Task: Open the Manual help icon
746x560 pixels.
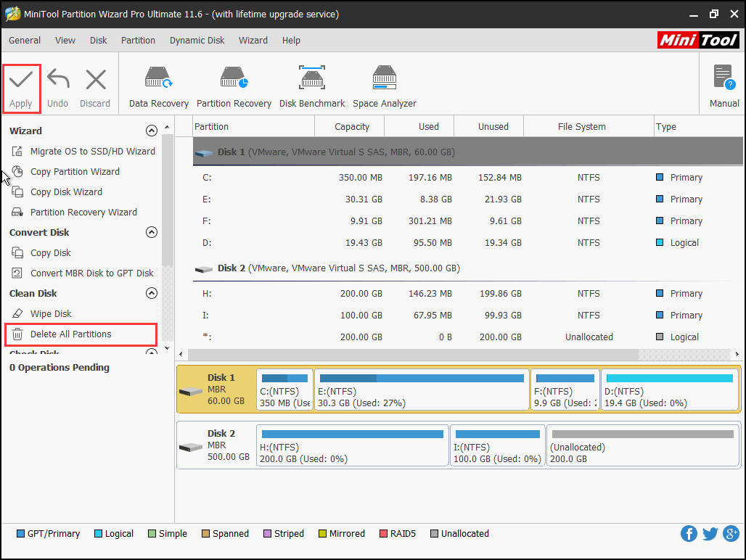Action: coord(724,87)
